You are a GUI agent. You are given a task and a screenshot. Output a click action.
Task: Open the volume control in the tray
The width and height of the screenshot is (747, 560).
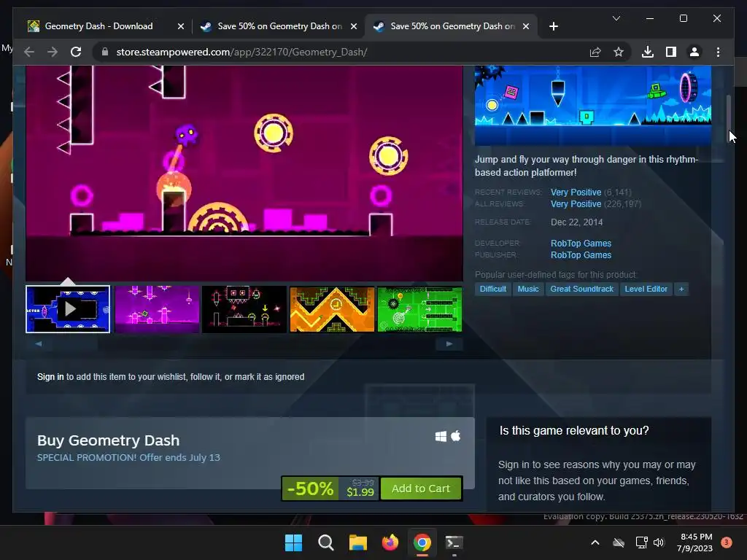[x=659, y=542]
